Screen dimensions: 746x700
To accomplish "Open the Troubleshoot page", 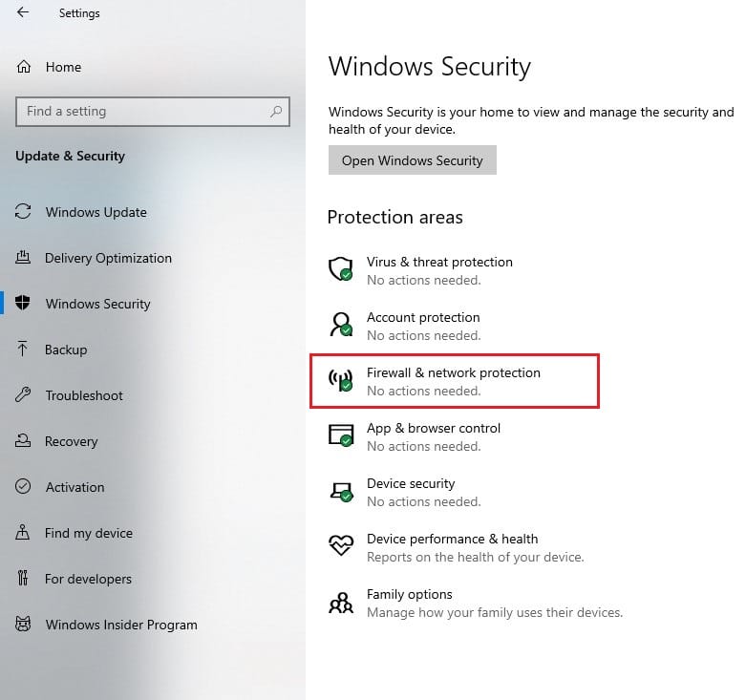I will coord(152,395).
